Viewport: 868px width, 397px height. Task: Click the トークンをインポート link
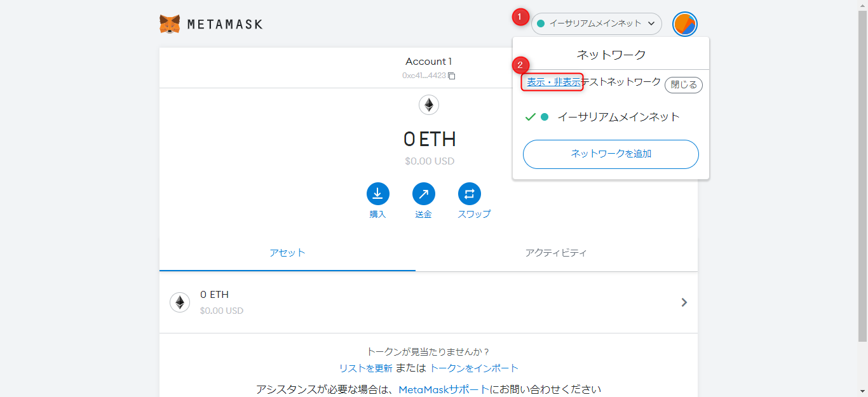point(474,368)
